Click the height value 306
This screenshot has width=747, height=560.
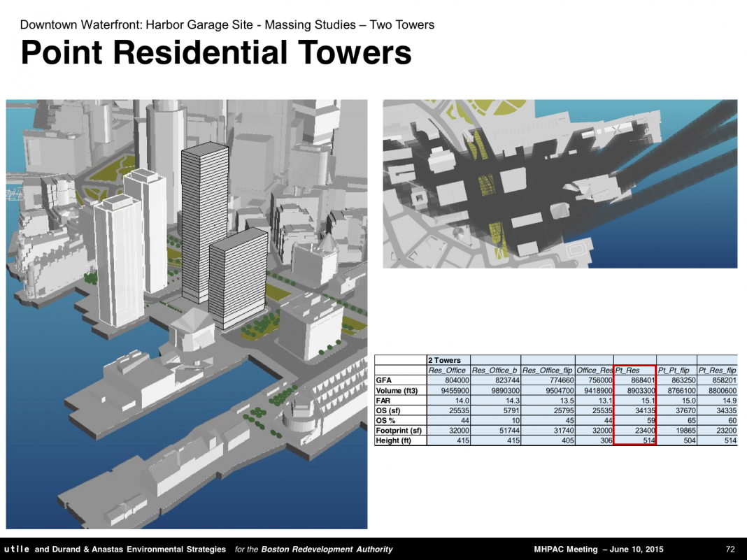606,440
